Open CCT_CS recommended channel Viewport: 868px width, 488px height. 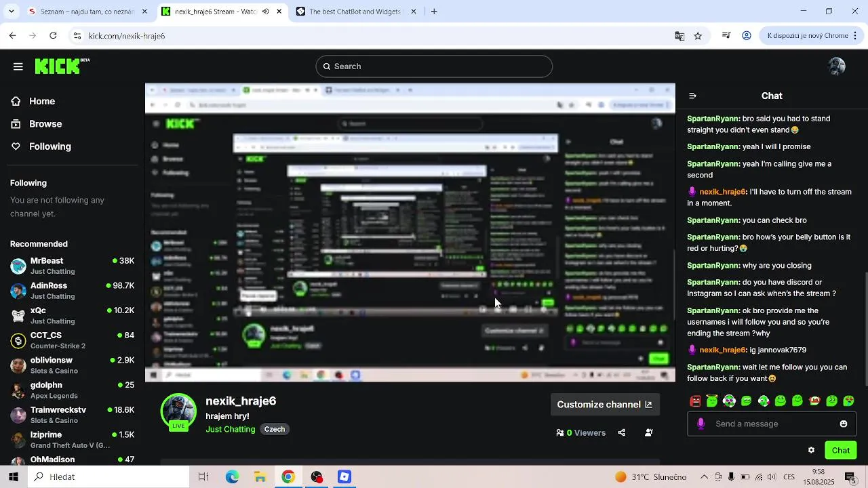point(73,340)
